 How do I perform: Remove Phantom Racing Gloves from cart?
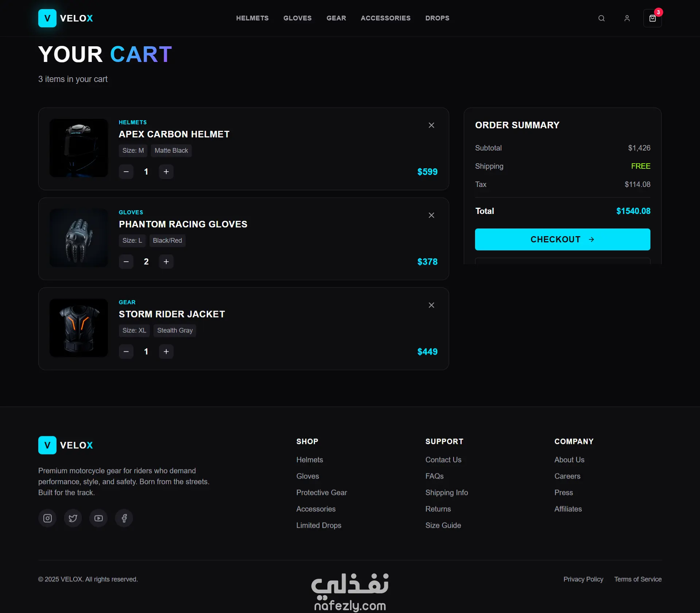tap(431, 215)
